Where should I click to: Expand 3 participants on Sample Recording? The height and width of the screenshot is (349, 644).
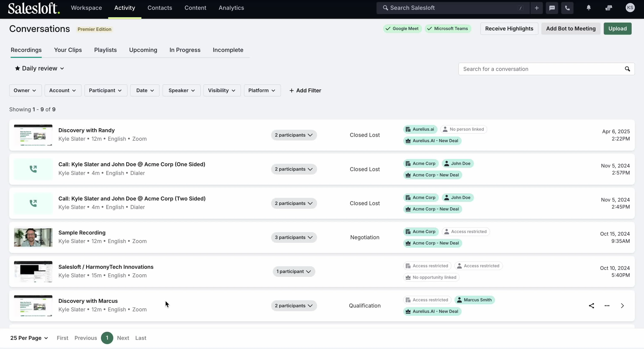coord(294,237)
